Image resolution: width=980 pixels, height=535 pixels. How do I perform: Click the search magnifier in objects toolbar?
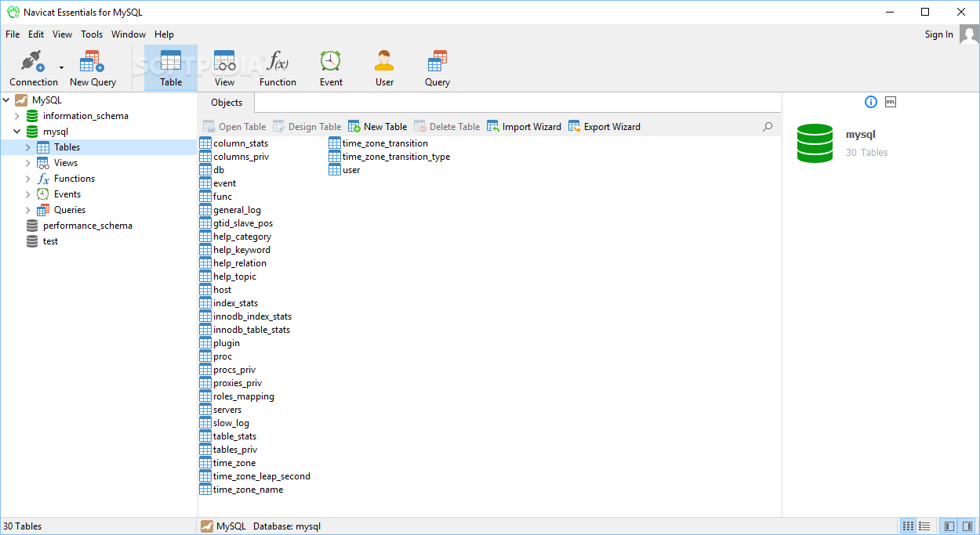(x=768, y=126)
